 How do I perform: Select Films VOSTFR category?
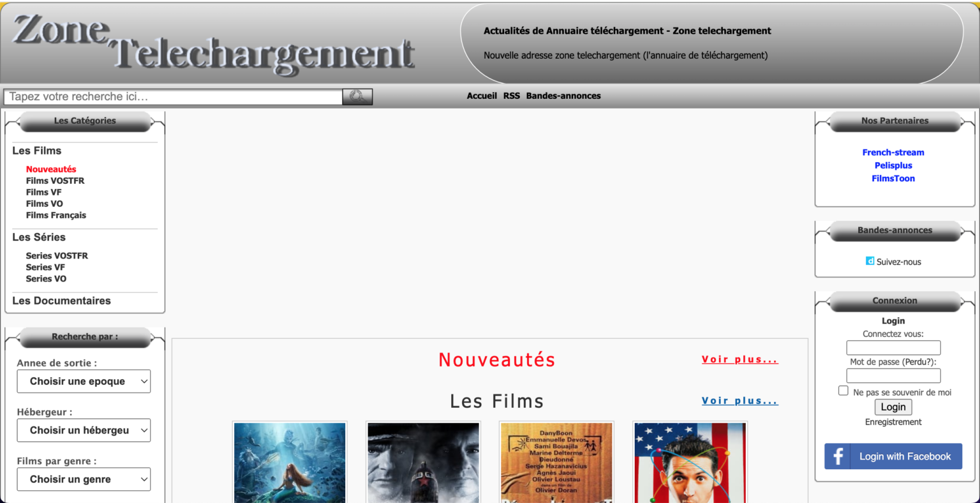pyautogui.click(x=55, y=181)
